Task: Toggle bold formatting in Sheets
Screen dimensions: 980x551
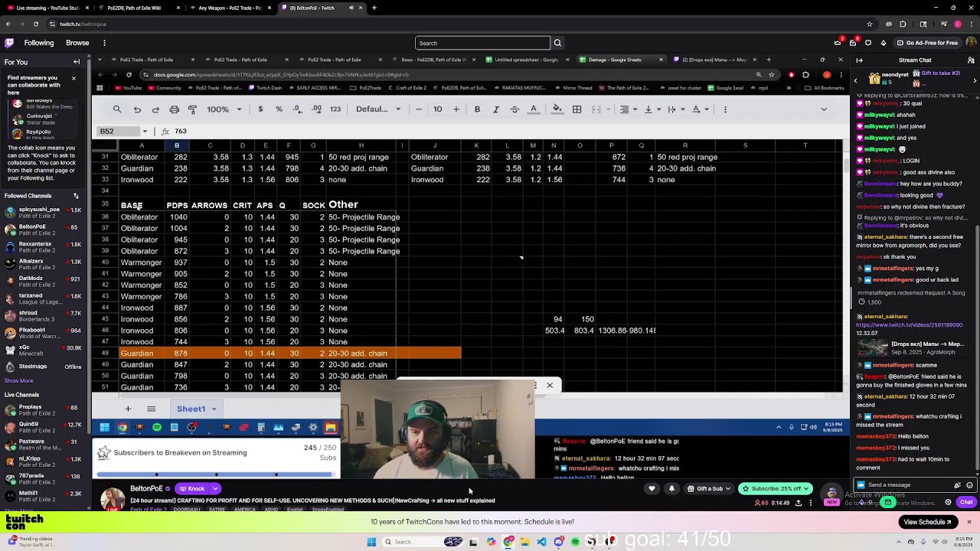Action: pyautogui.click(x=477, y=109)
